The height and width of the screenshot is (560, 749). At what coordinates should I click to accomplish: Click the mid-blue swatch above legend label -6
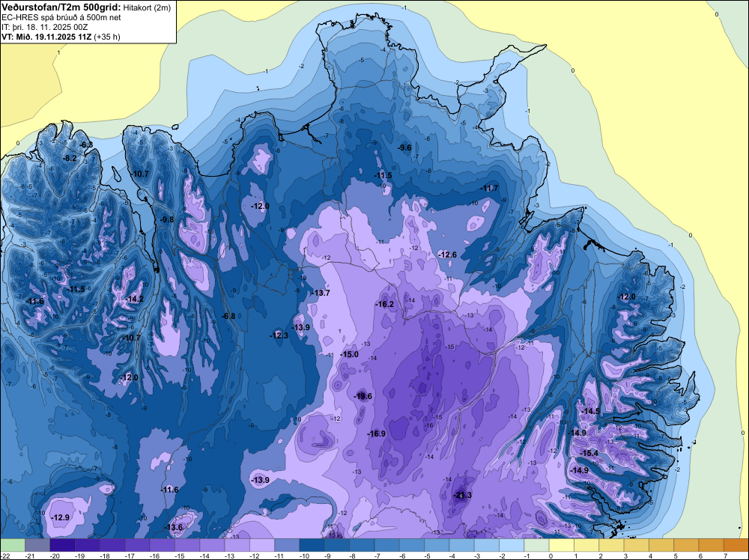[x=412, y=545]
